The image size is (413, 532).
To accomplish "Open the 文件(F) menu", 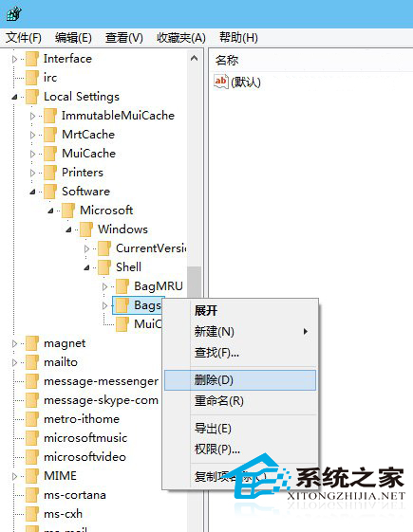I will click(24, 37).
